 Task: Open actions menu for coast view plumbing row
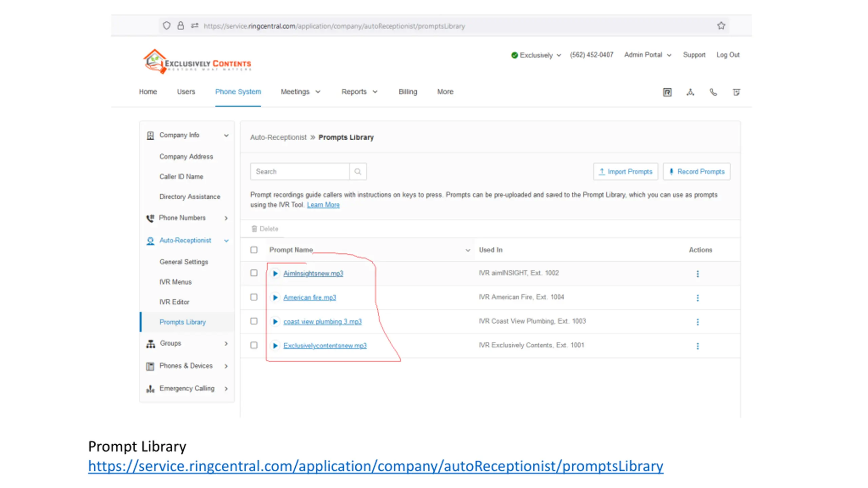coord(697,322)
